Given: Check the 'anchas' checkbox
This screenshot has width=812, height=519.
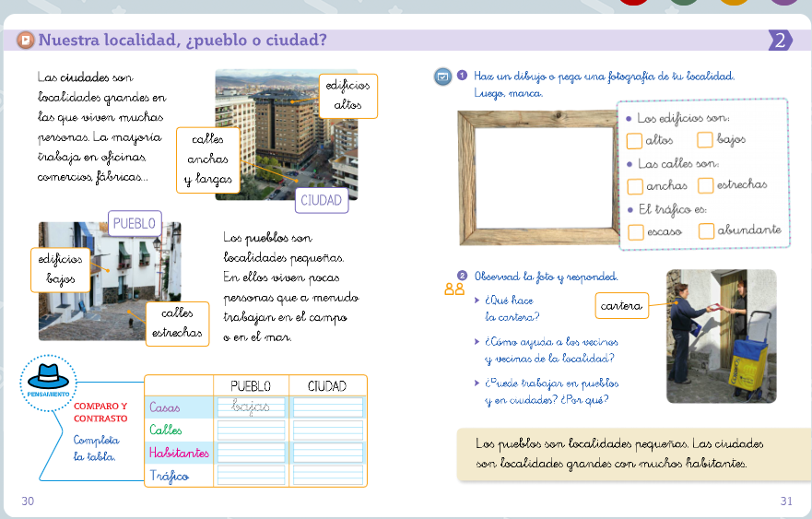Looking at the screenshot, I should coord(635,186).
